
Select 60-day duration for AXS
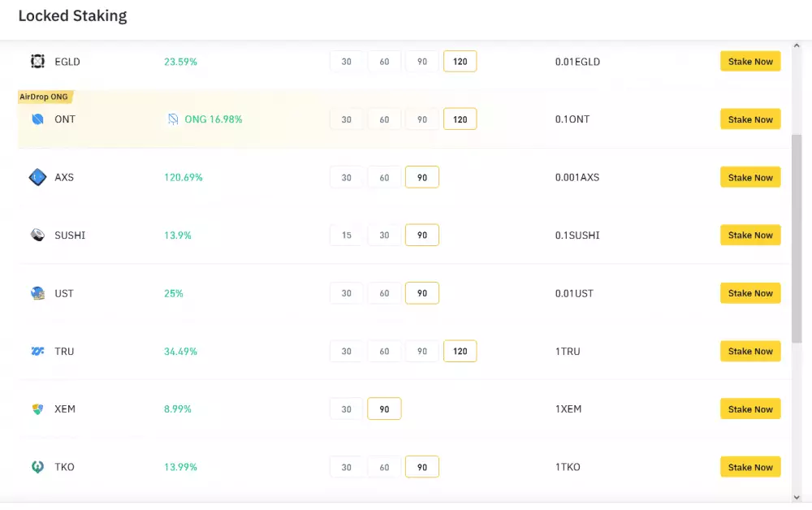[384, 177]
